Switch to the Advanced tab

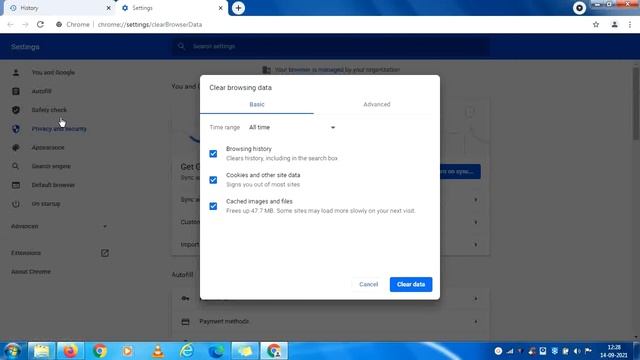[x=377, y=104]
